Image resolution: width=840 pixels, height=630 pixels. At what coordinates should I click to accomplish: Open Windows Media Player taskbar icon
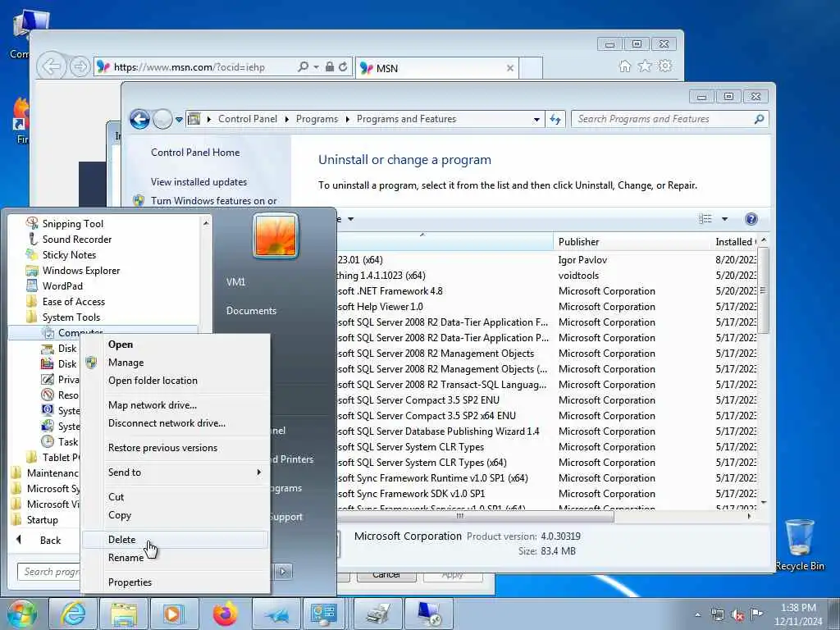click(x=174, y=614)
